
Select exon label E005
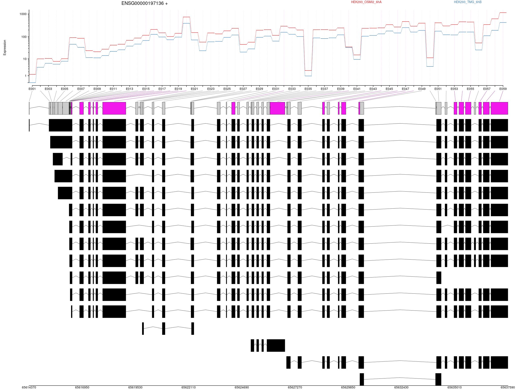[x=65, y=89]
